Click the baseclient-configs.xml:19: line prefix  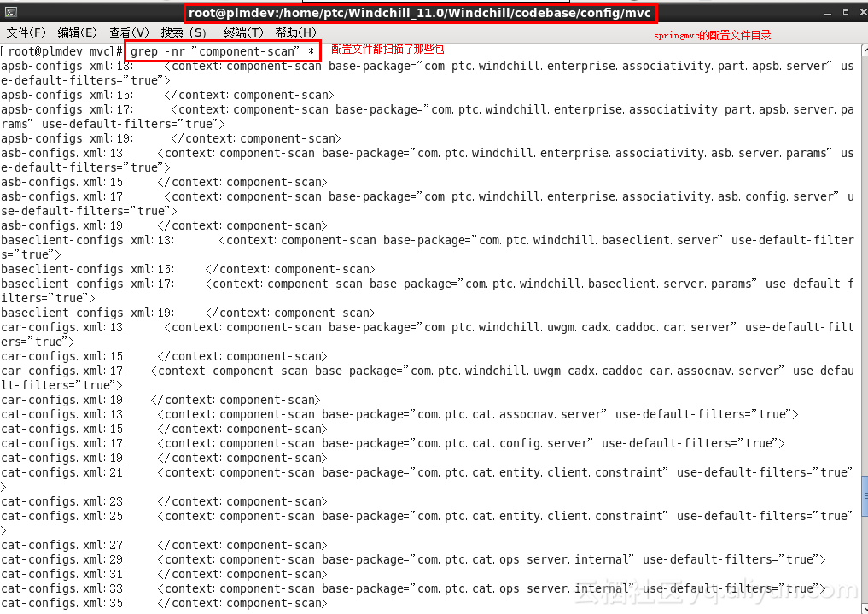(x=87, y=313)
